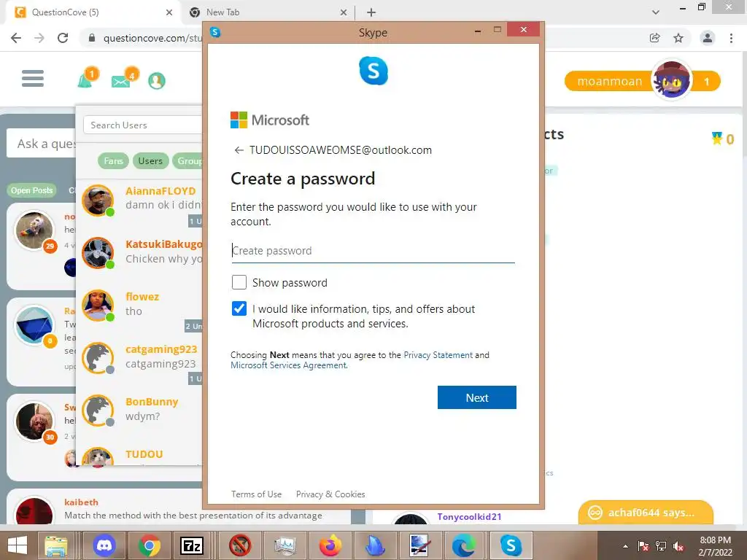Open Skype from the taskbar
The width and height of the screenshot is (747, 560).
511,545
